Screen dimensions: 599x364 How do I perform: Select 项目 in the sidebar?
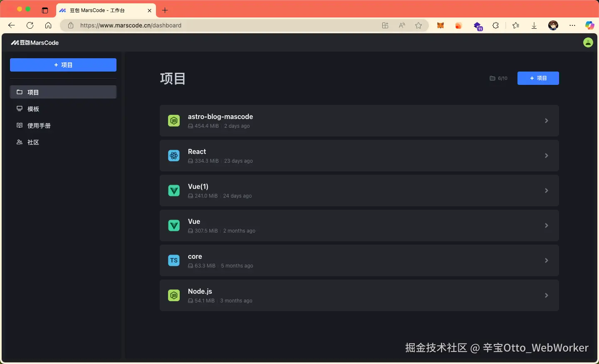[x=63, y=92]
